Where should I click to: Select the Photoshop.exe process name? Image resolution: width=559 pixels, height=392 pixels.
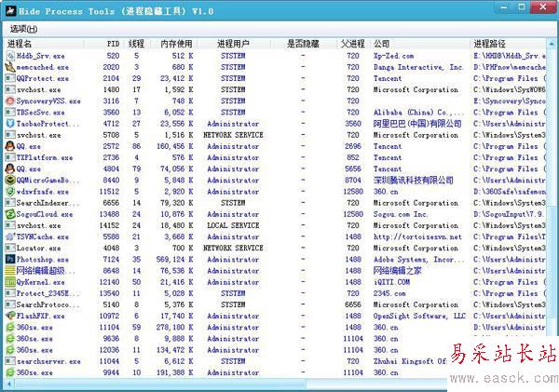tap(43, 260)
